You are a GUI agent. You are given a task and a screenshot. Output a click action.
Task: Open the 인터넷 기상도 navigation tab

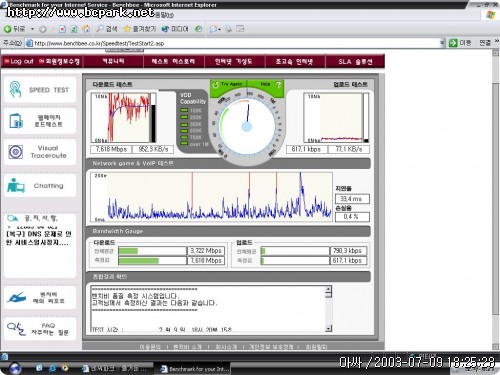pos(234,61)
